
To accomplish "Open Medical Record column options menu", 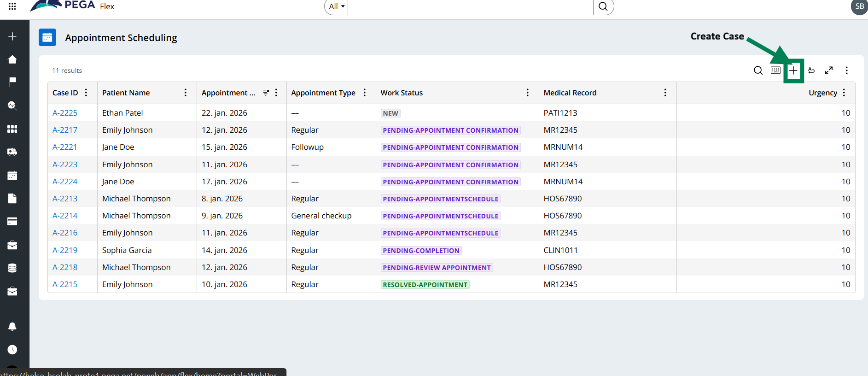I will click(x=665, y=93).
